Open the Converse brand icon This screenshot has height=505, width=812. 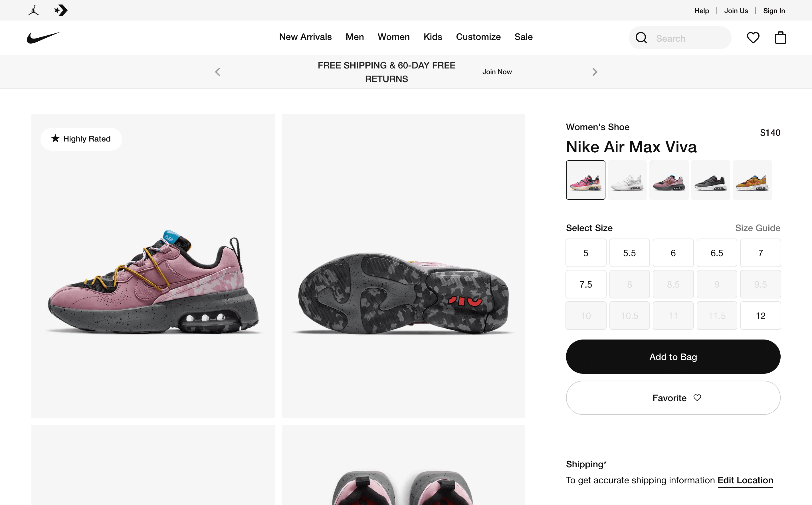[x=61, y=11]
